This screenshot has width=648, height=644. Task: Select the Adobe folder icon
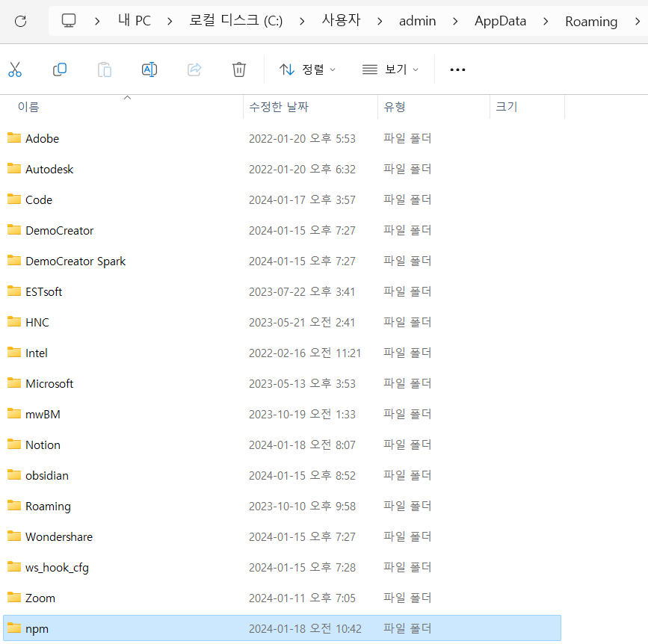point(14,137)
